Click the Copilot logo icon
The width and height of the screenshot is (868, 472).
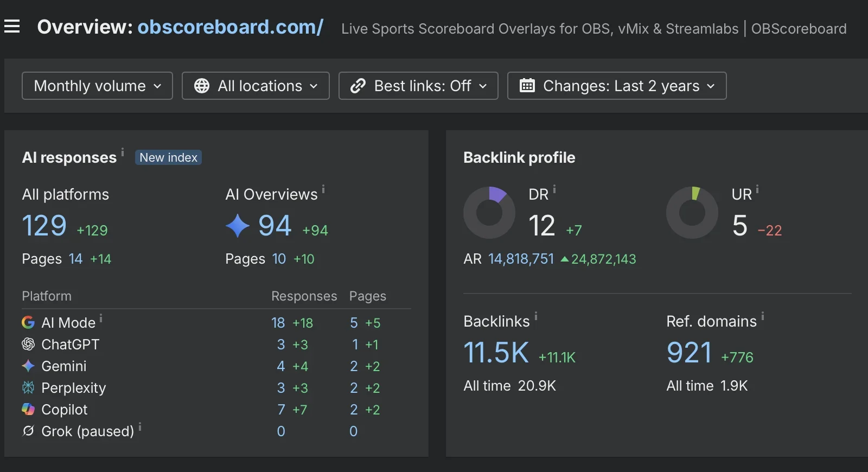[x=28, y=410]
